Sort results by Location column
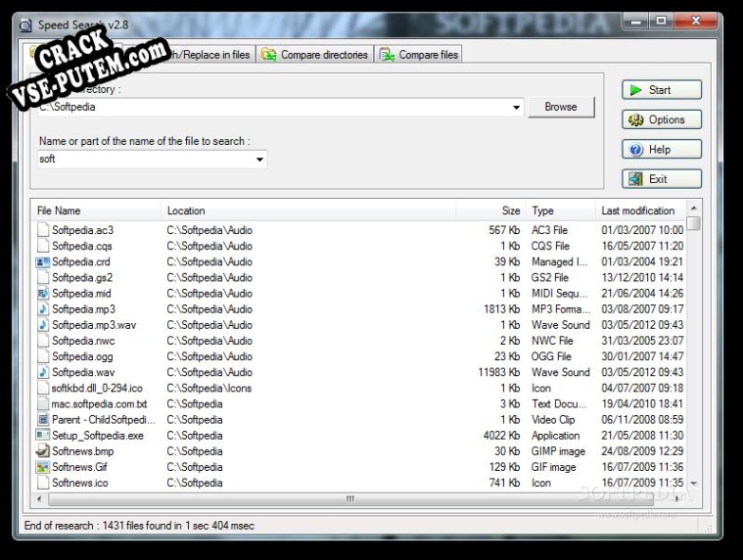The height and width of the screenshot is (560, 743). [x=309, y=210]
